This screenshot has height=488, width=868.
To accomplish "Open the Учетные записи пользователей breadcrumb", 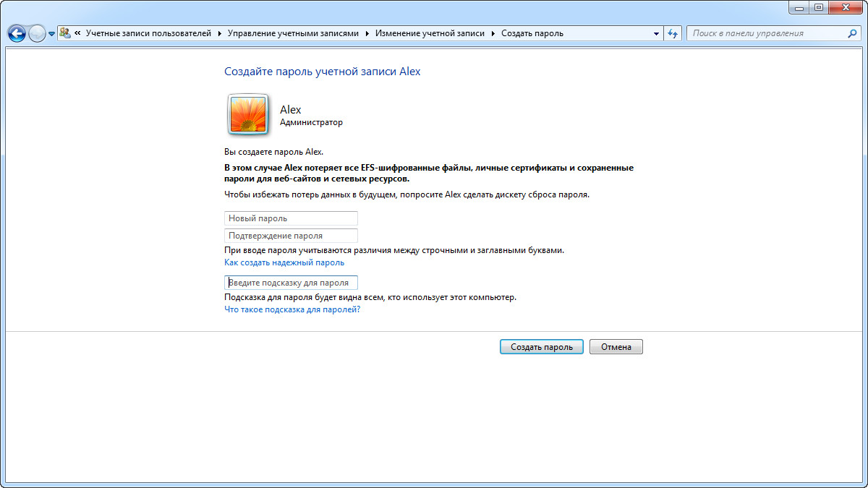I will tap(148, 33).
